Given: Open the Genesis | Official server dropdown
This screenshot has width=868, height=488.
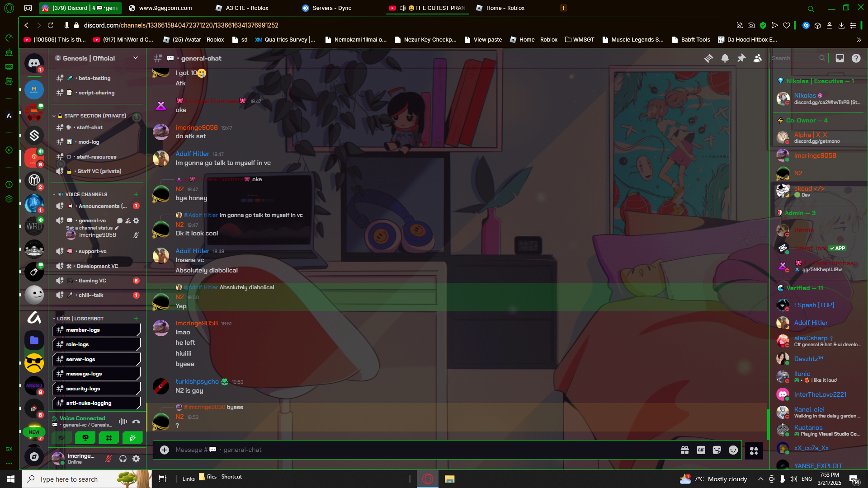Looking at the screenshot, I should 97,58.
